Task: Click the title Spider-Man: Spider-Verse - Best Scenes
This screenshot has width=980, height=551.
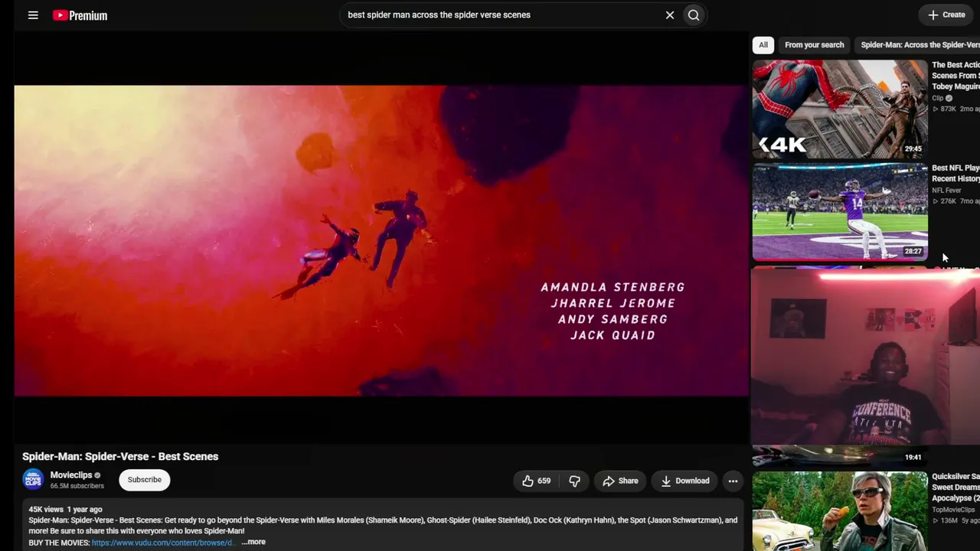Action: click(x=120, y=456)
